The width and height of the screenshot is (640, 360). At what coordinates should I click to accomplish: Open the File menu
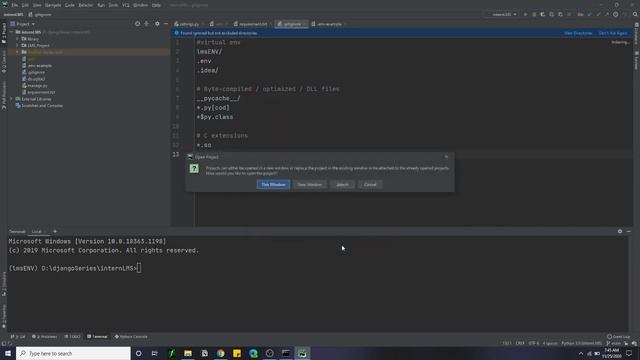15,5
